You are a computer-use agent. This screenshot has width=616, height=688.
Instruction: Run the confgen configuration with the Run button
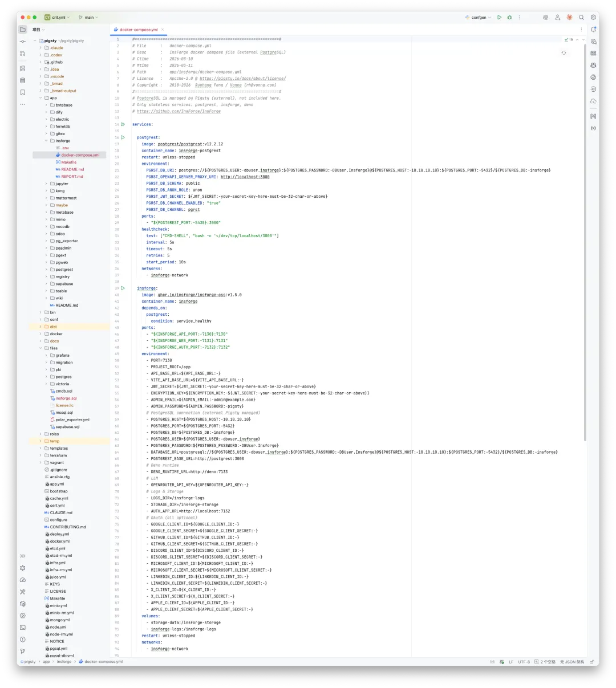pyautogui.click(x=499, y=18)
